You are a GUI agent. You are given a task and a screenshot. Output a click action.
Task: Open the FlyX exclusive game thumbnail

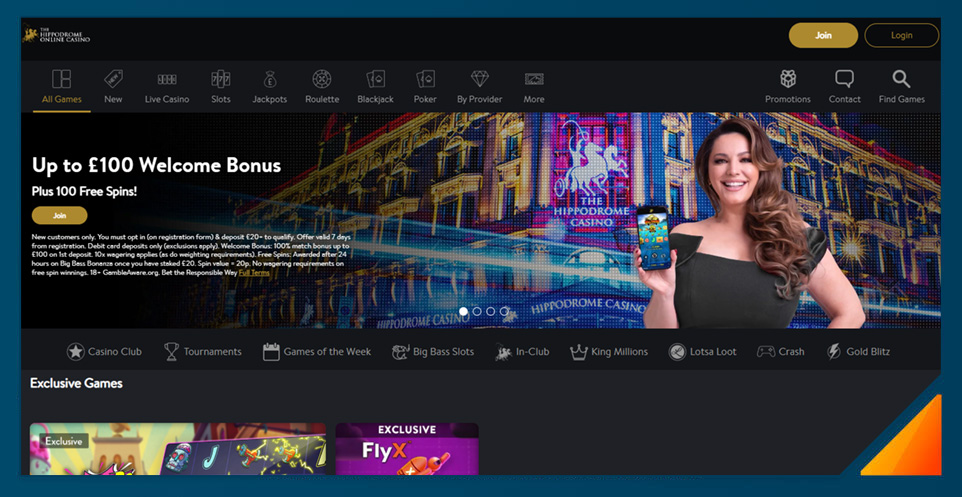[407, 449]
